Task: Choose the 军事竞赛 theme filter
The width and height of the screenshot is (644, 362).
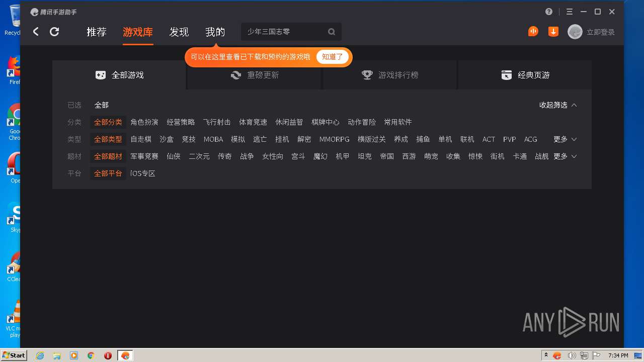Action: coord(144,156)
